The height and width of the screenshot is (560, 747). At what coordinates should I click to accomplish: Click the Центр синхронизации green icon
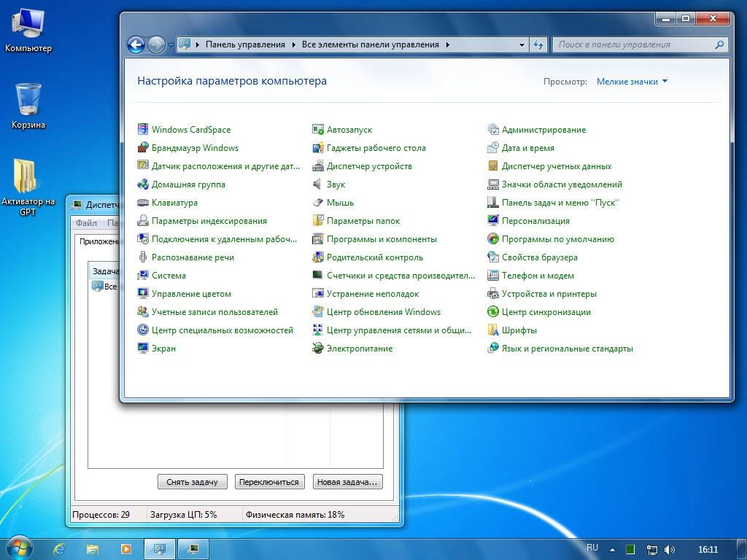pos(493,312)
